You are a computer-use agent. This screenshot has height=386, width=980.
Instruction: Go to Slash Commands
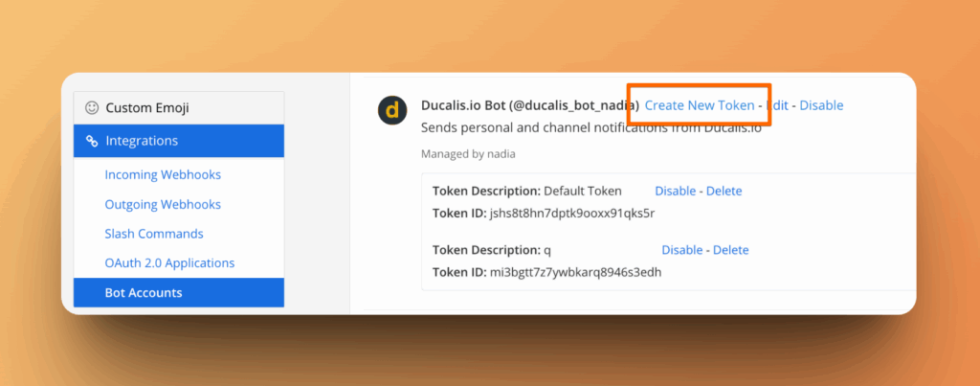[154, 234]
